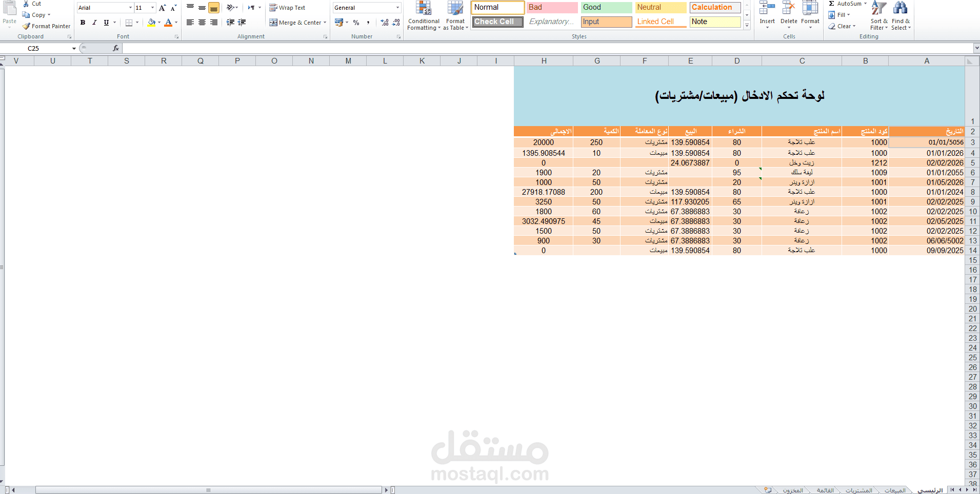The height and width of the screenshot is (494, 980).
Task: Open the Clear eraser menu
Action: click(x=842, y=26)
